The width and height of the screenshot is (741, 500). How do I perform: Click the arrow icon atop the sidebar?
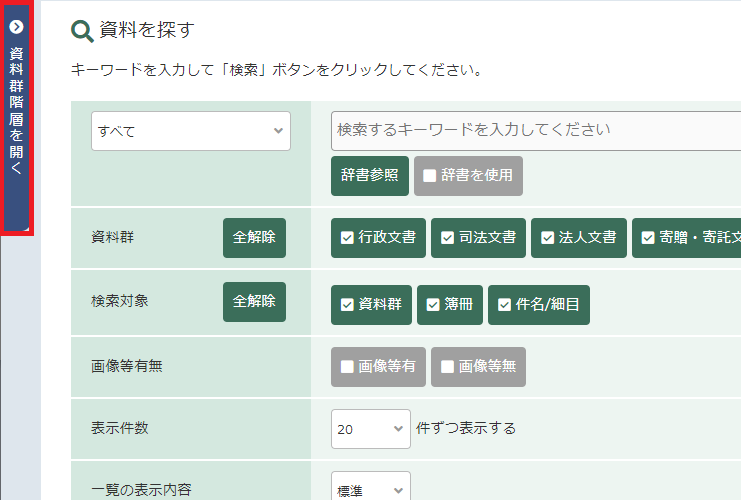(16, 27)
